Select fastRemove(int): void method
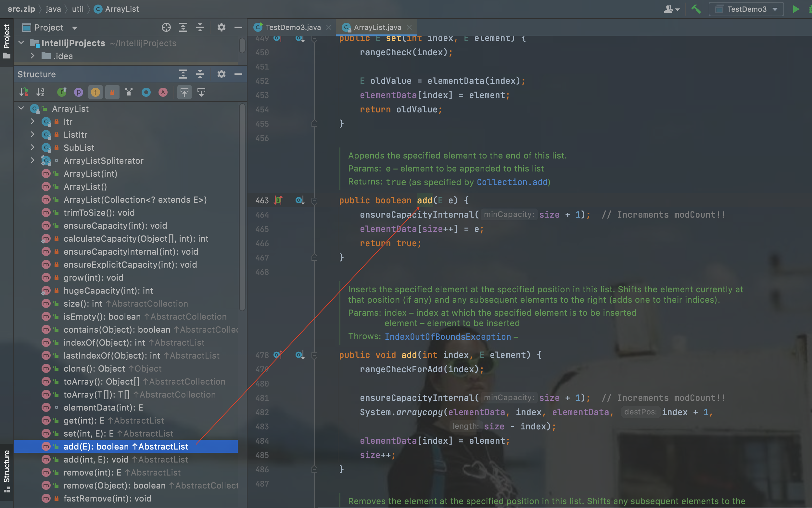This screenshot has width=812, height=508. (126, 498)
